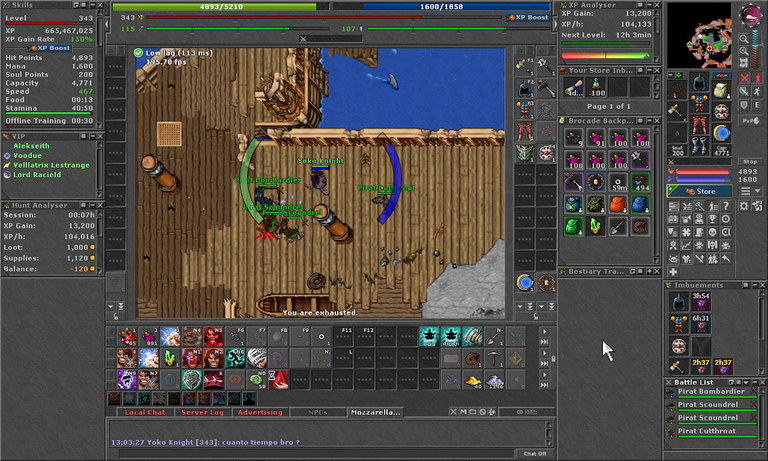The height and width of the screenshot is (461, 768).
Task: Select the red legs equipment slot
Action: coord(699,125)
